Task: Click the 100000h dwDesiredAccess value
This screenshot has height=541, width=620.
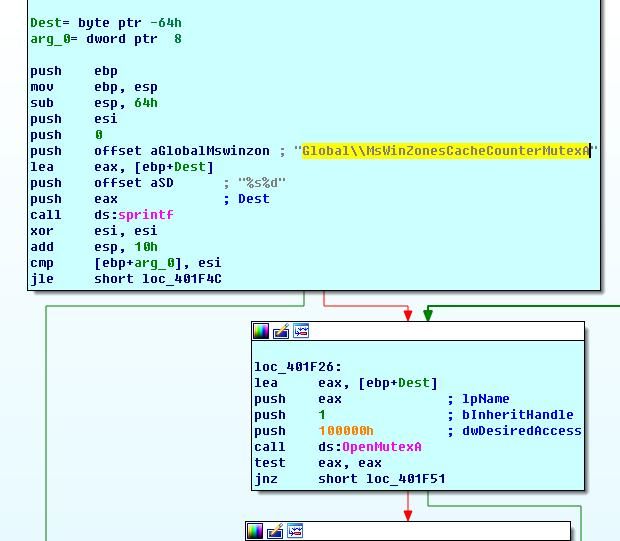Action: (x=346, y=431)
